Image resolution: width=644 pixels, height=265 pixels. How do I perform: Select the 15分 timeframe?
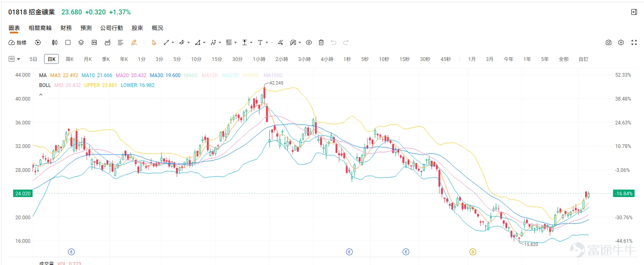[217, 59]
